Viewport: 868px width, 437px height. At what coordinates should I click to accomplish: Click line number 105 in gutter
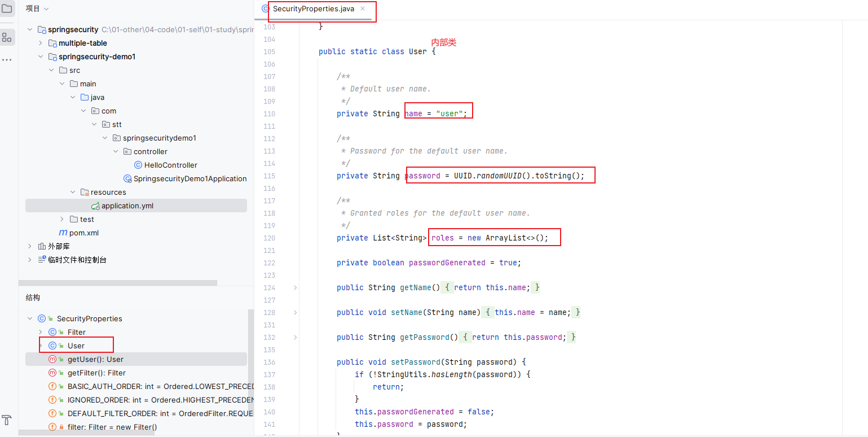270,51
